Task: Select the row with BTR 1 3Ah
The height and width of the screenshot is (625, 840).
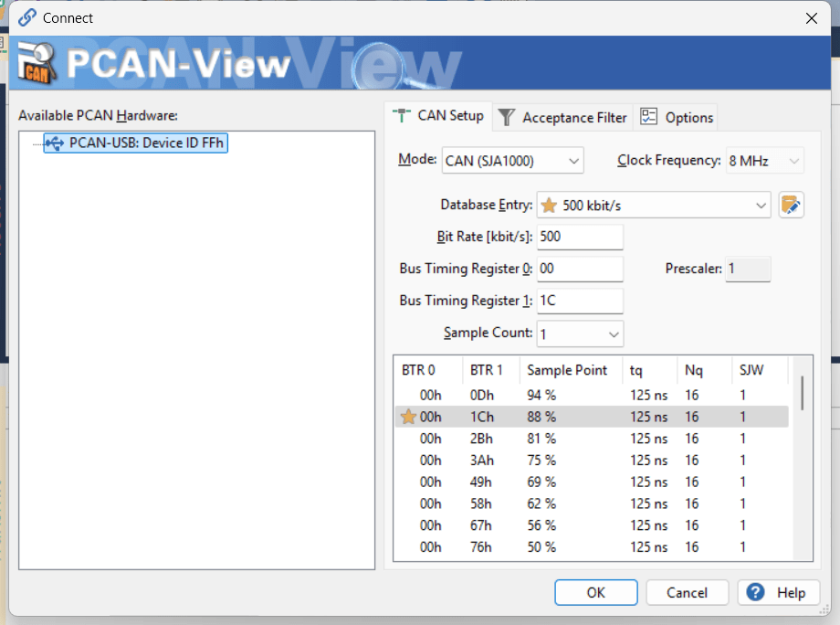Action: point(592,460)
